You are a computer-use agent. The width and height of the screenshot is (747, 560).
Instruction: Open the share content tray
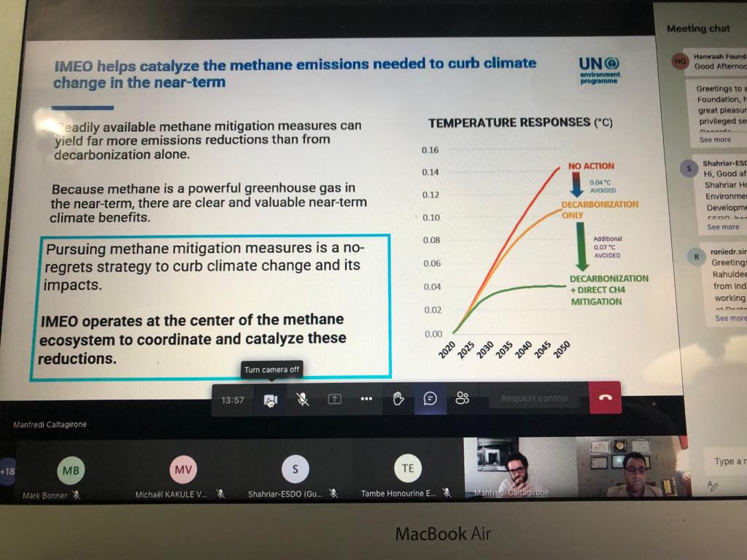[x=334, y=399]
